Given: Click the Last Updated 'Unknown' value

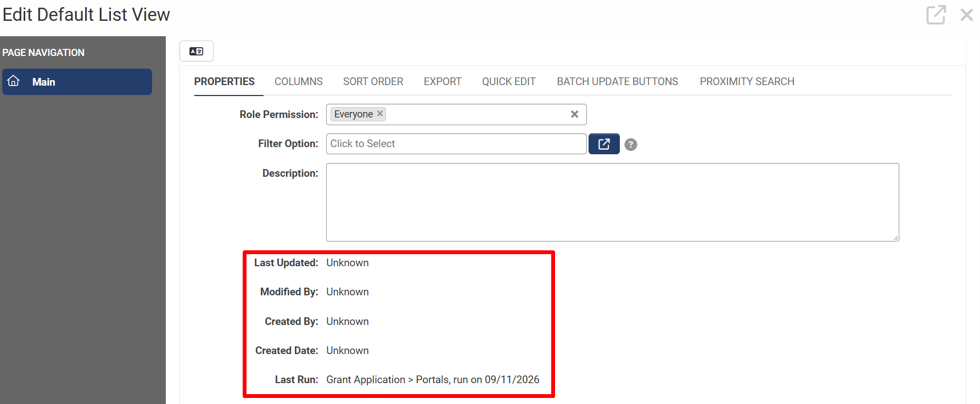Looking at the screenshot, I should click(x=348, y=262).
